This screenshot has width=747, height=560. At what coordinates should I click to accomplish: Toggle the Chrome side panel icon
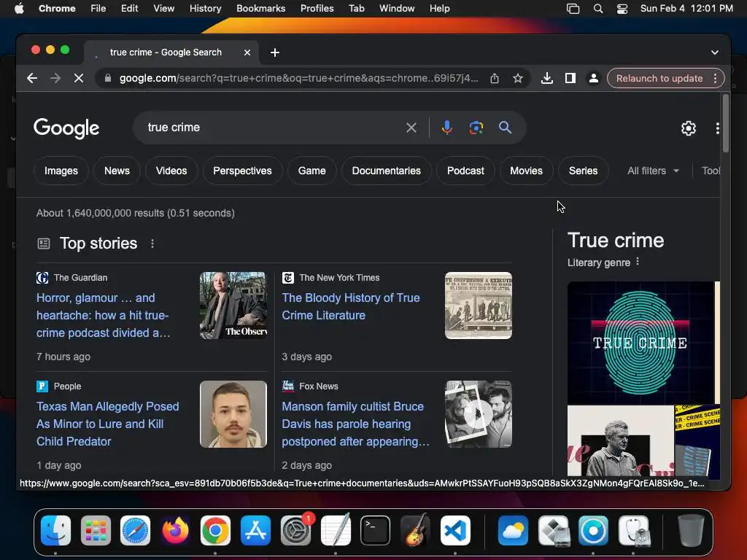[570, 78]
